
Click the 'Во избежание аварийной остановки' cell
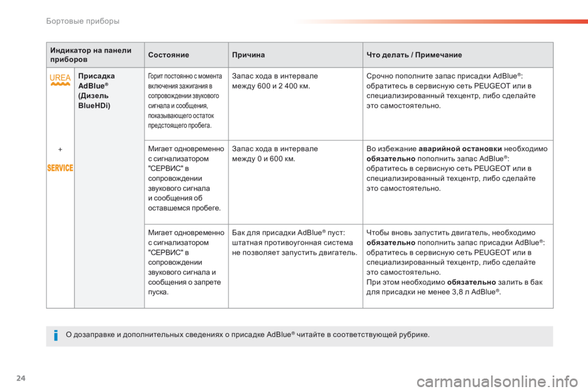click(458, 183)
